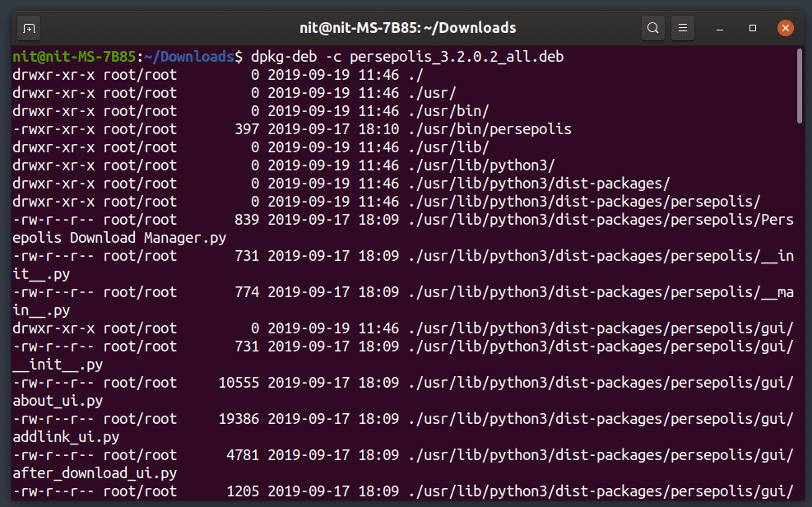This screenshot has height=507, width=812.
Task: Click the terminal scrollbar thumb
Action: tap(800, 86)
